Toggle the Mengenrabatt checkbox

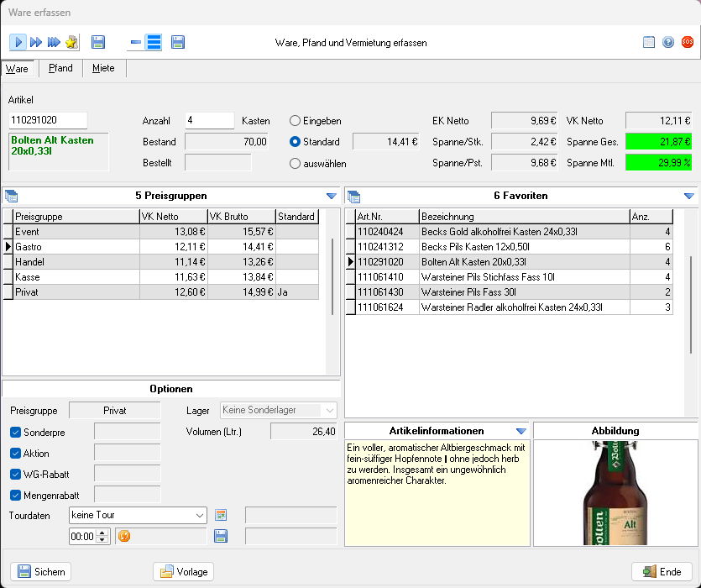pyautogui.click(x=16, y=496)
